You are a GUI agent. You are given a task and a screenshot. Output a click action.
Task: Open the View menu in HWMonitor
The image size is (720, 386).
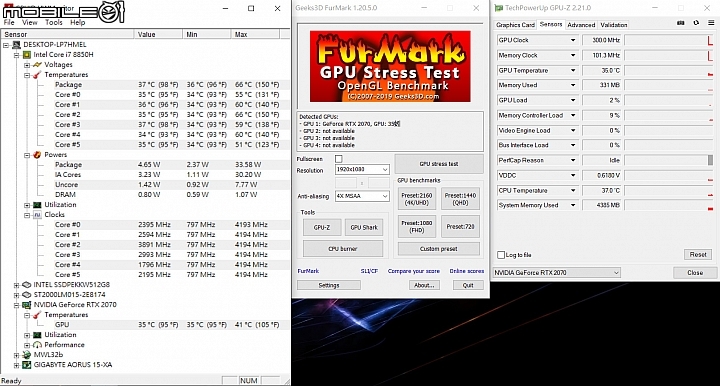click(29, 22)
